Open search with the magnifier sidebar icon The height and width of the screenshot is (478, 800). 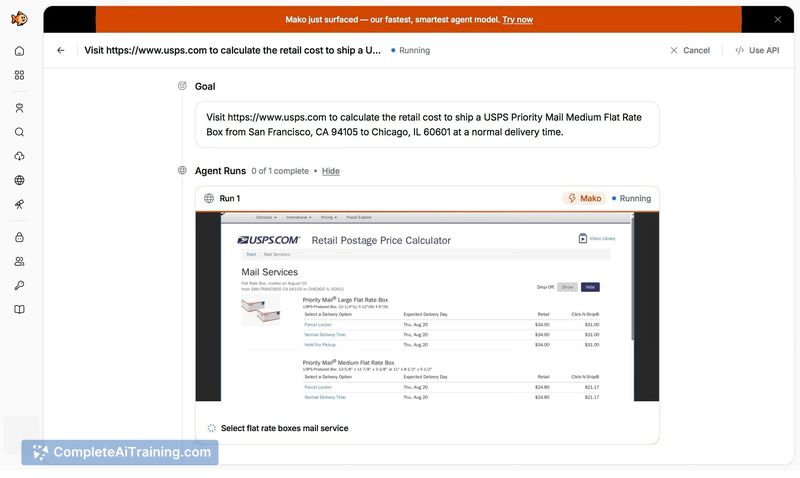19,132
